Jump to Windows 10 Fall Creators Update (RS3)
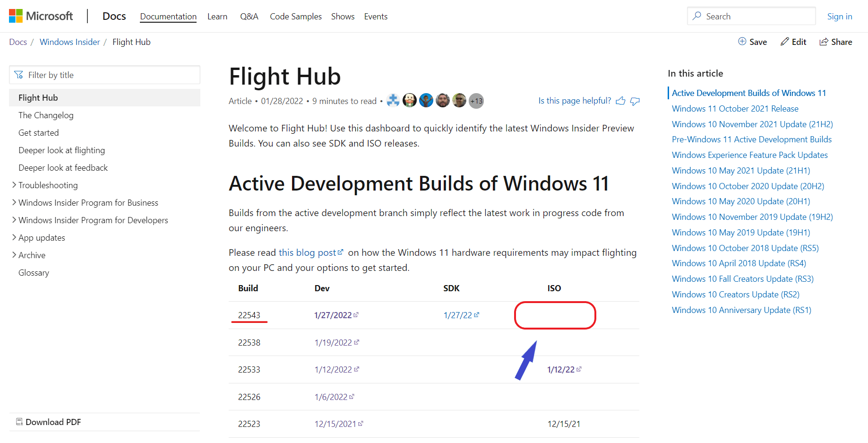This screenshot has height=443, width=868. point(743,279)
